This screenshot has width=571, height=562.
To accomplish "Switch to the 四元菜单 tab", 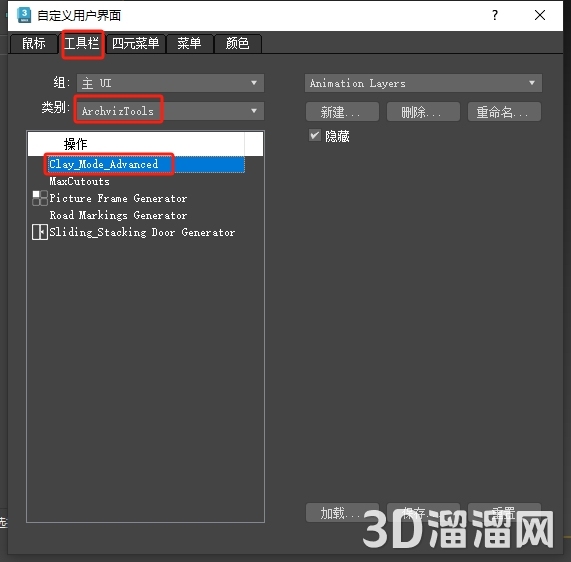I will (135, 44).
